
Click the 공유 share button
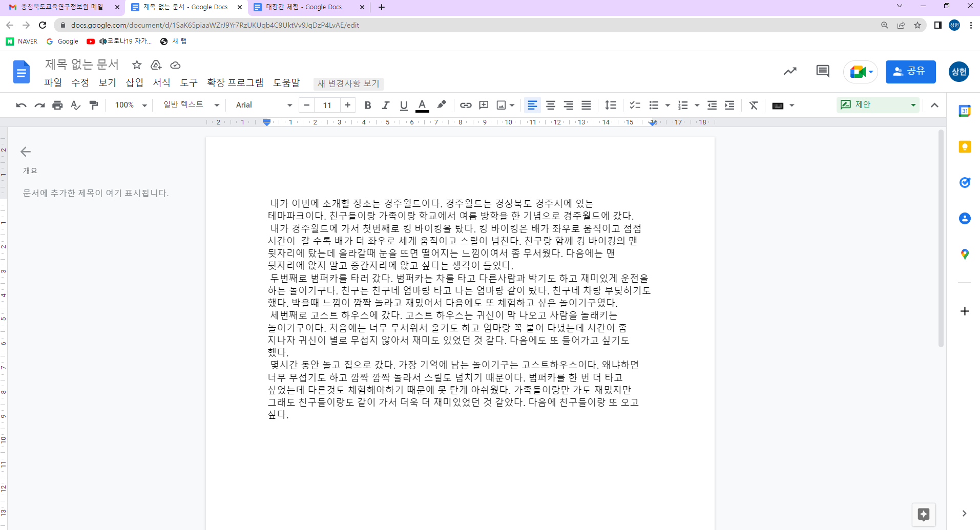tap(910, 72)
